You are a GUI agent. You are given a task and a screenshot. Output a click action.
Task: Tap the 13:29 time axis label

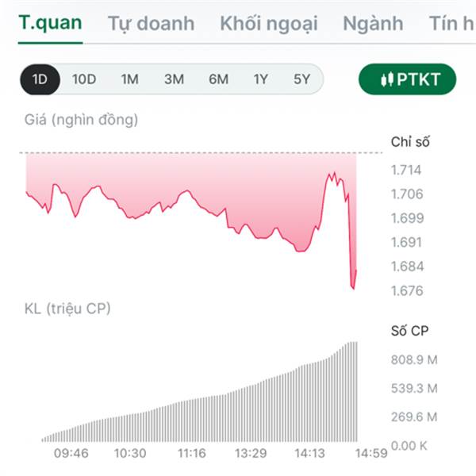point(250,453)
